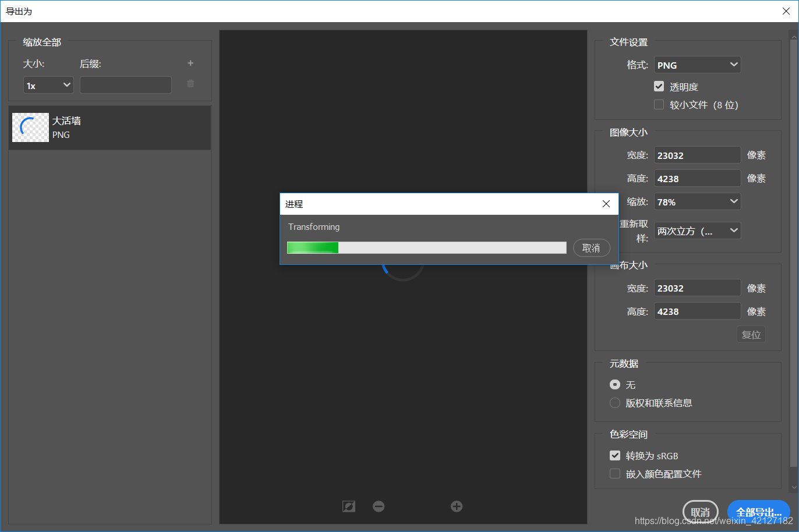Viewport: 799px width, 532px height.
Task: Click 全部导出 button
Action: click(758, 512)
